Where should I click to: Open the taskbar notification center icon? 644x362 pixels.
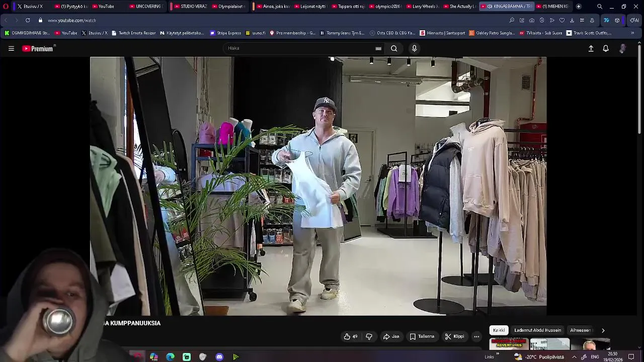[631, 357]
